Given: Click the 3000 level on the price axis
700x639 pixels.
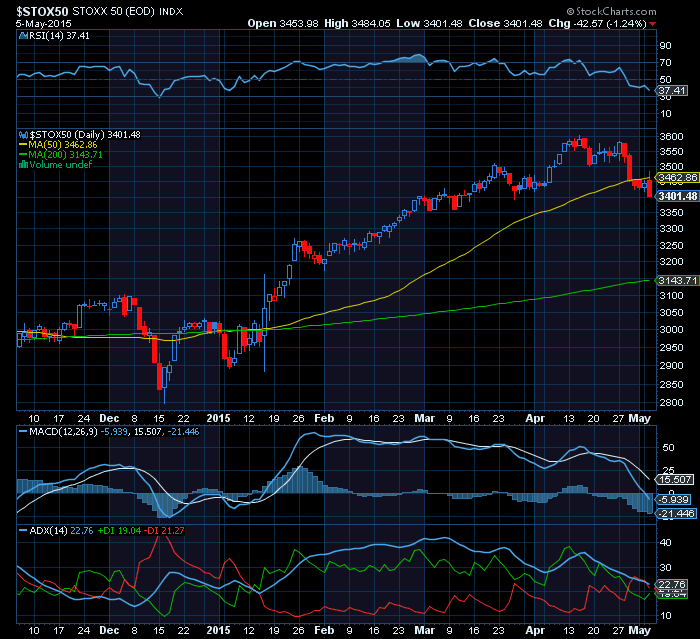Looking at the screenshot, I should point(671,330).
